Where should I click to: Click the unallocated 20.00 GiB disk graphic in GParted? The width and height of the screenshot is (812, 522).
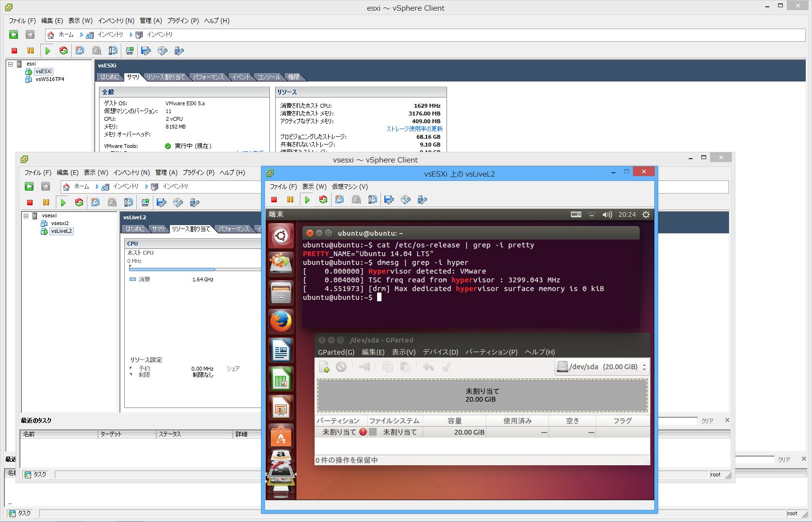coord(482,395)
